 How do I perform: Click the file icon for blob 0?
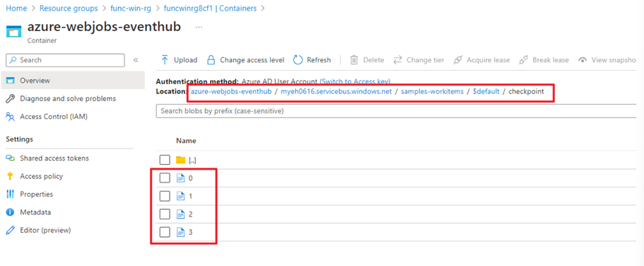180,178
